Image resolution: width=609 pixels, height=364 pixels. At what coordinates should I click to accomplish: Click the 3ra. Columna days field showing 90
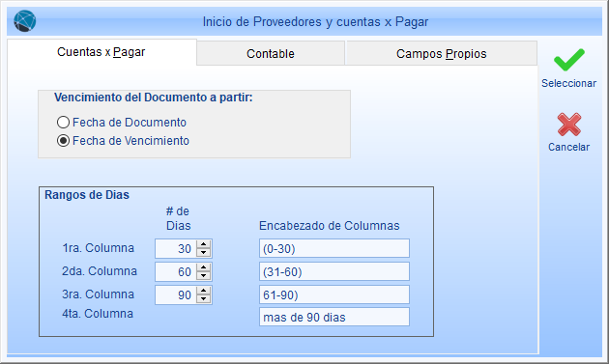coord(176,294)
